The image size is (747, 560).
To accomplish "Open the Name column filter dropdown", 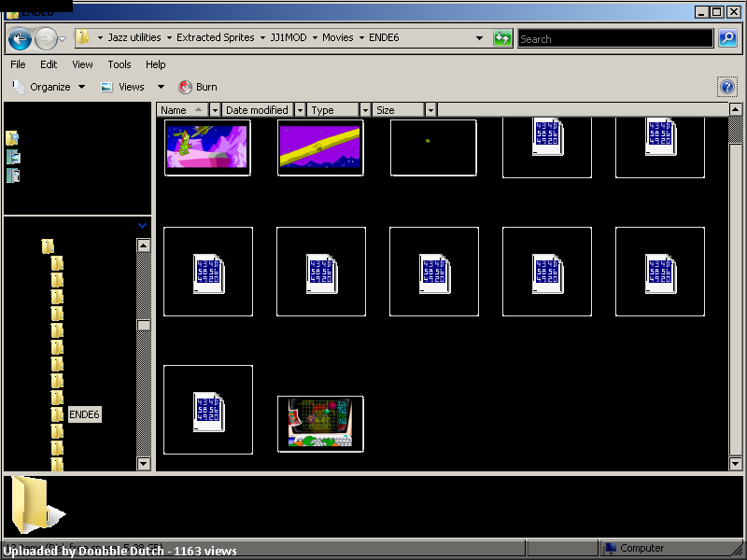I will [x=215, y=110].
